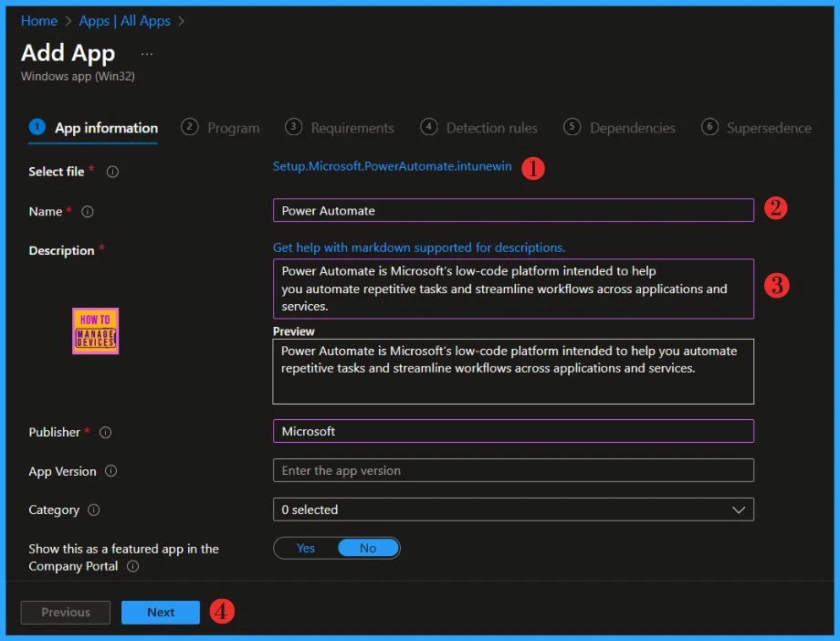The image size is (840, 641).
Task: Select the Supersedence step tab
Action: (x=756, y=128)
